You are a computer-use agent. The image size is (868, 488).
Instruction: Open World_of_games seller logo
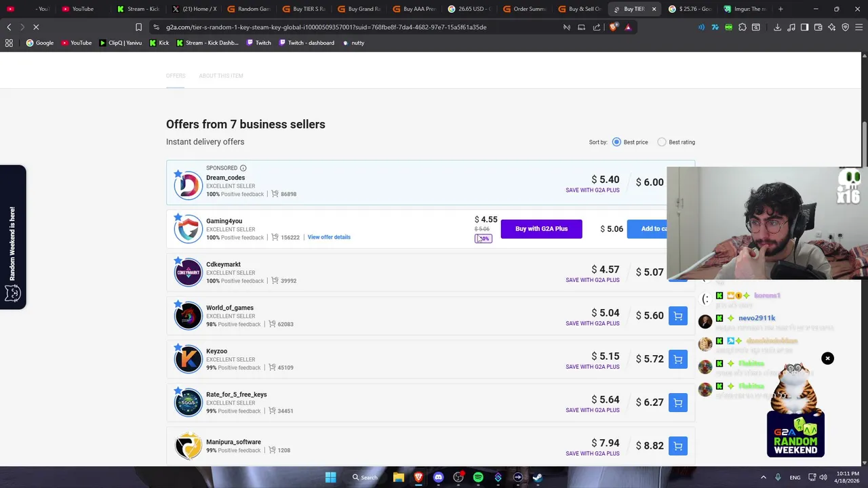[188, 316]
